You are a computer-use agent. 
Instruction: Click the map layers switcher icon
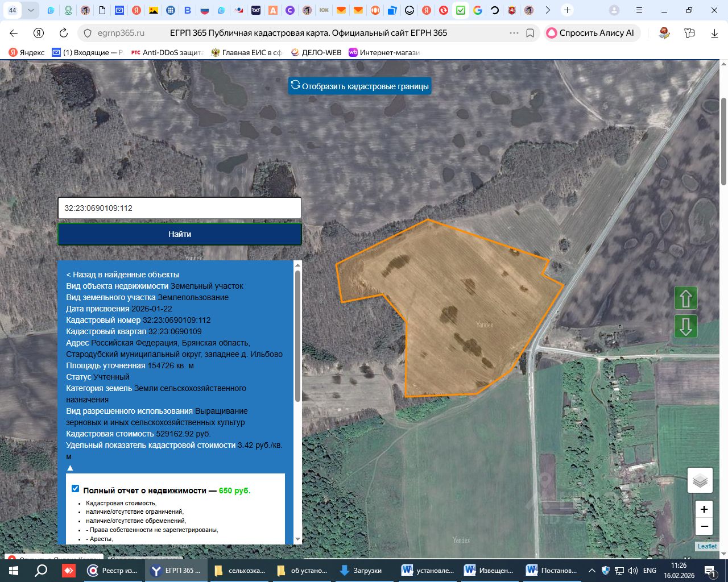700,481
